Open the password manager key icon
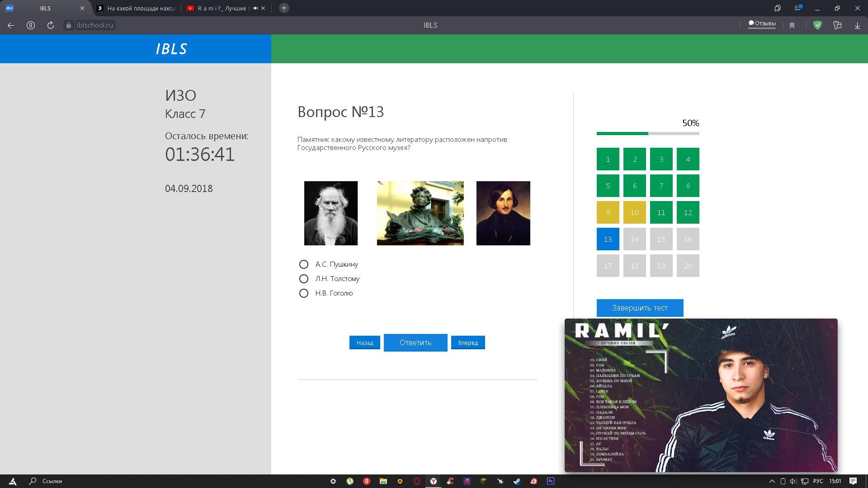Screen dimensions: 868x488 pyautogui.click(x=837, y=25)
